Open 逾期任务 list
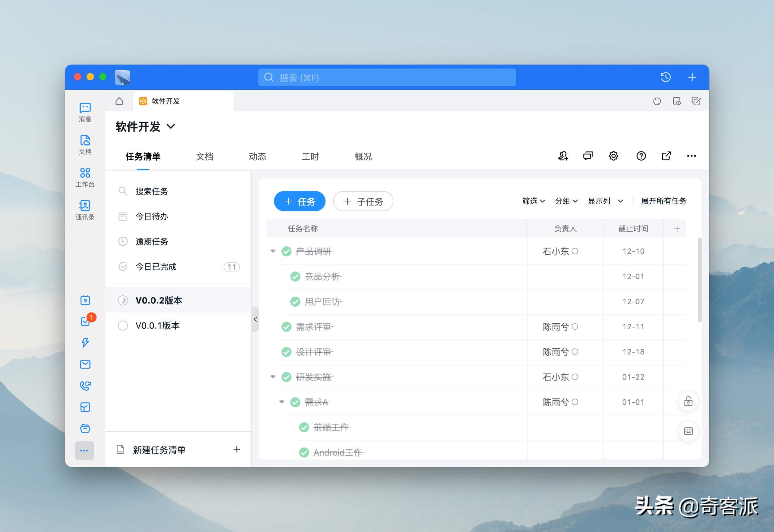The height and width of the screenshot is (532, 774). click(178, 241)
